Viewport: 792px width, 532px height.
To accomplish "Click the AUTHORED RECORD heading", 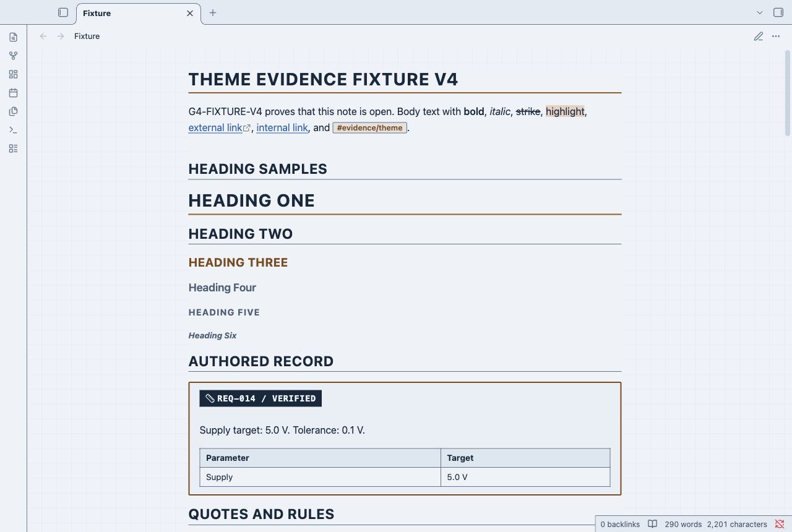I will 260,361.
